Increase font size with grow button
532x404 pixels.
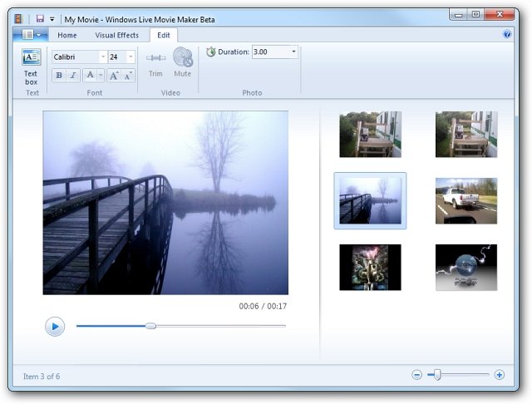114,76
